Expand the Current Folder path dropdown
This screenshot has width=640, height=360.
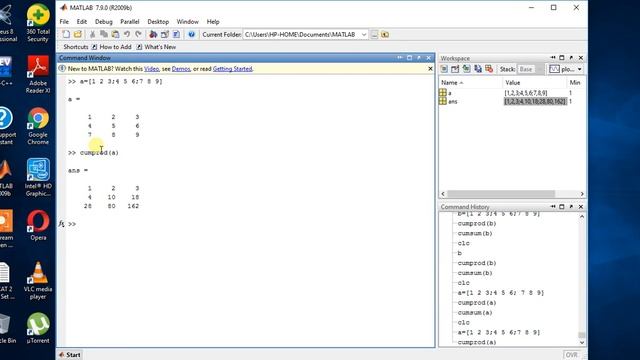364,35
